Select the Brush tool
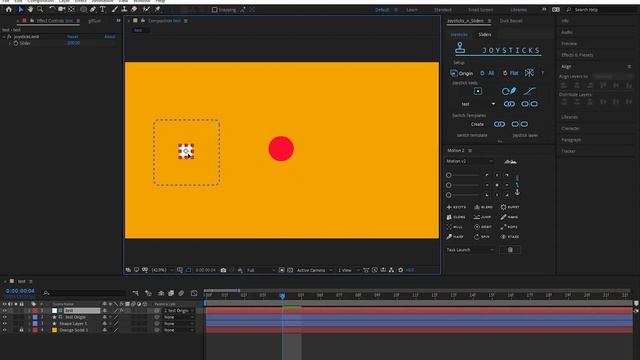The width and height of the screenshot is (640, 360). (x=115, y=9)
